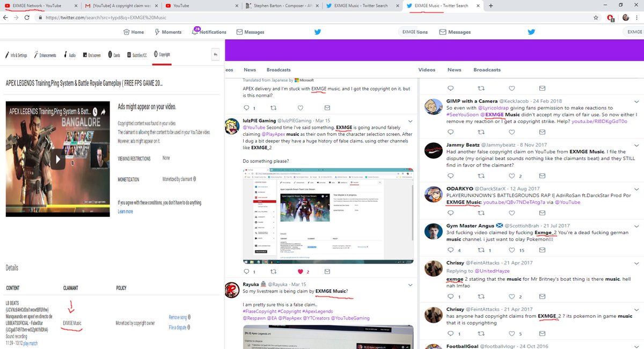Select the Videos search filter tab
Viewport: 644px width, 349px height.
pos(427,70)
